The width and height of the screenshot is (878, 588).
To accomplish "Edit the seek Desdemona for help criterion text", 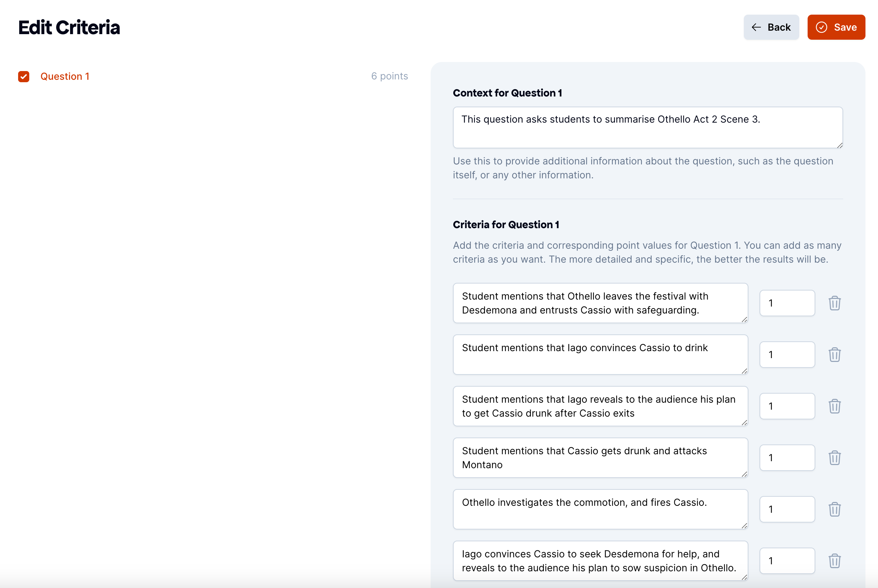I will tap(600, 560).
